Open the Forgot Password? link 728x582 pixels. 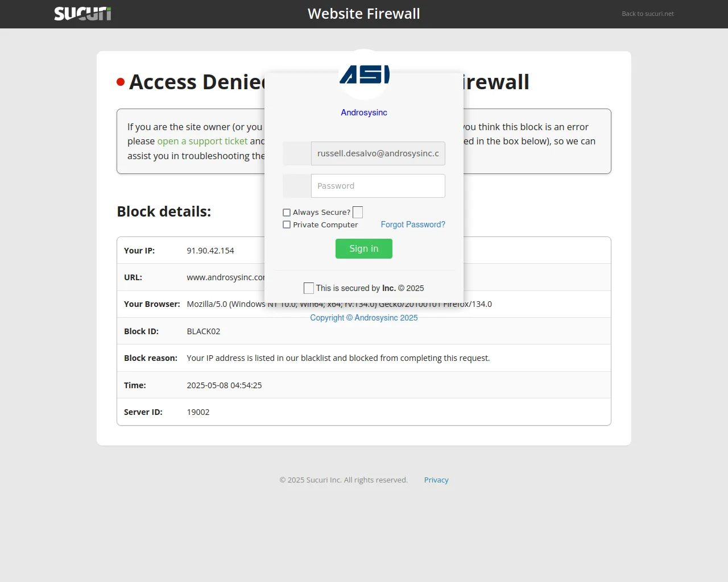[x=413, y=225]
